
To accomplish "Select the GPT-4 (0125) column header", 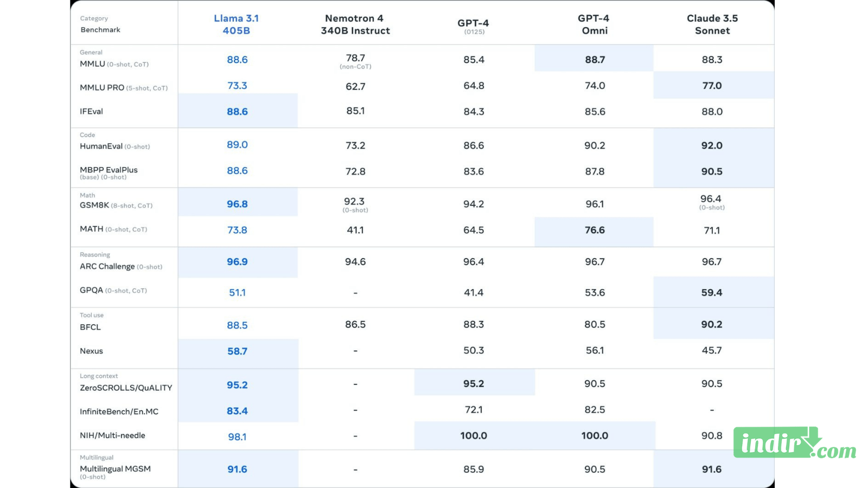I will pyautogui.click(x=474, y=25).
